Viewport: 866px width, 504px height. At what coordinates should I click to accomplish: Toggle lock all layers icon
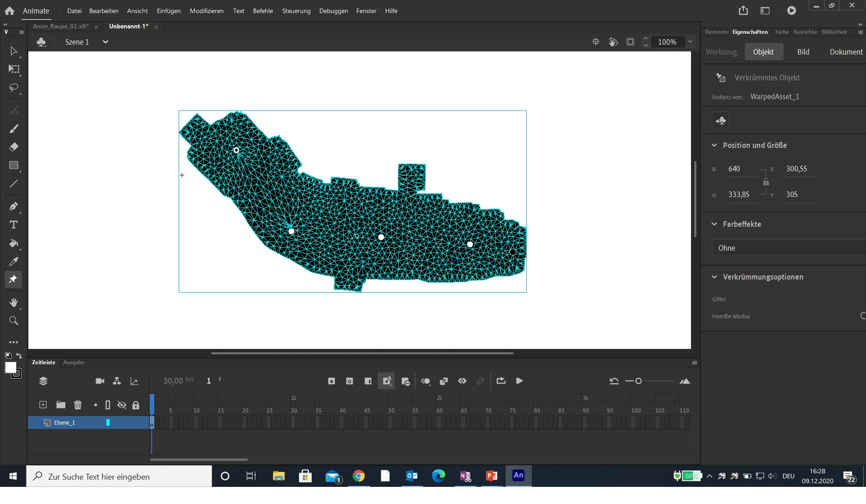(136, 405)
